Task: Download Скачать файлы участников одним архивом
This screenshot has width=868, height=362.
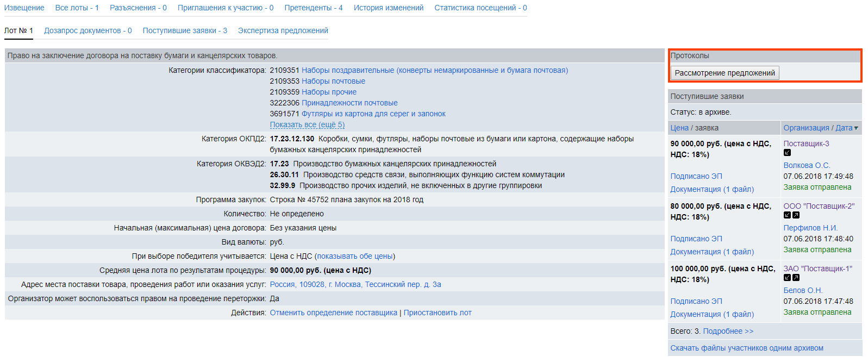Action: pos(746,348)
